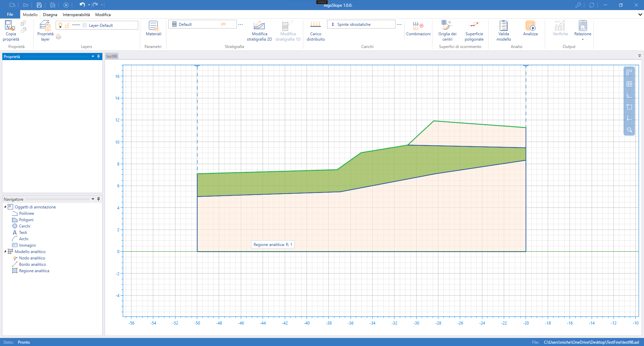The width and height of the screenshot is (644, 346).
Task: Collapse the ribbon with the chevron
Action: click(x=640, y=14)
